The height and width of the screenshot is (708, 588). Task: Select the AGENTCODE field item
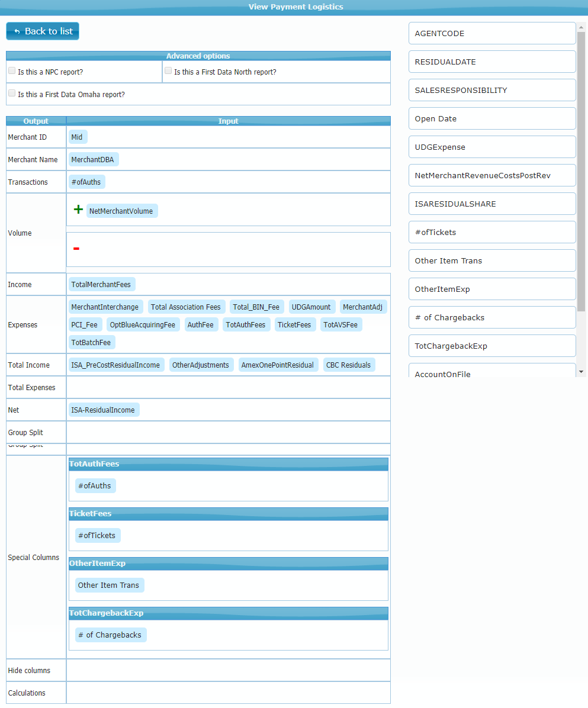(x=491, y=34)
